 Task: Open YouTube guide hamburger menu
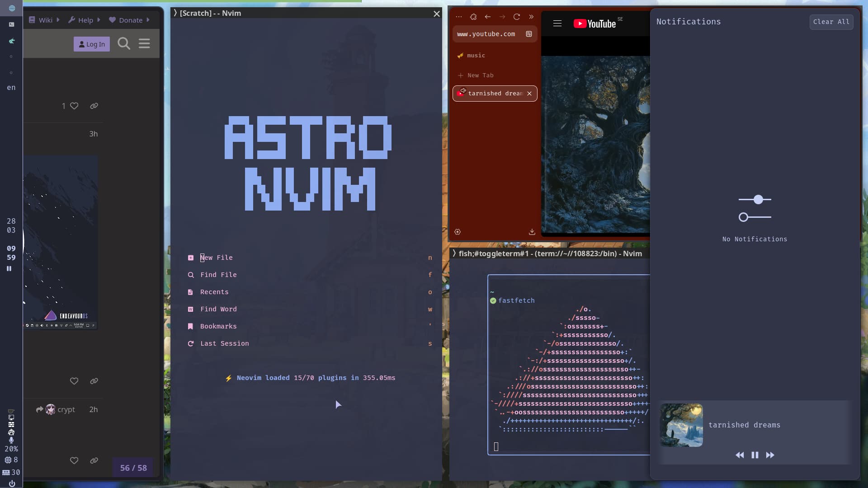pos(557,23)
